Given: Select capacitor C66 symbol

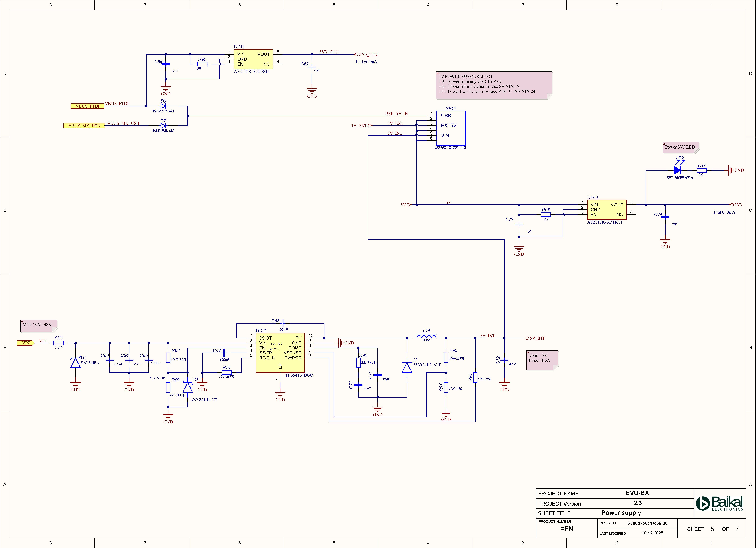Looking at the screenshot, I should pos(166,64).
